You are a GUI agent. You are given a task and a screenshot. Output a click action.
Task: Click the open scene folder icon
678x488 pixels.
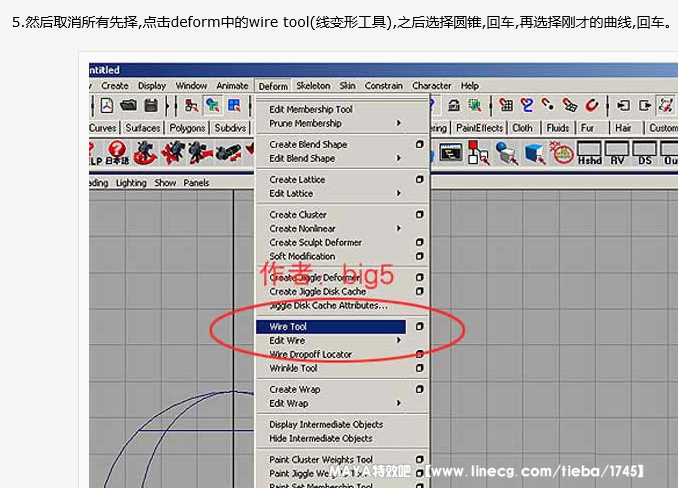click(x=128, y=105)
